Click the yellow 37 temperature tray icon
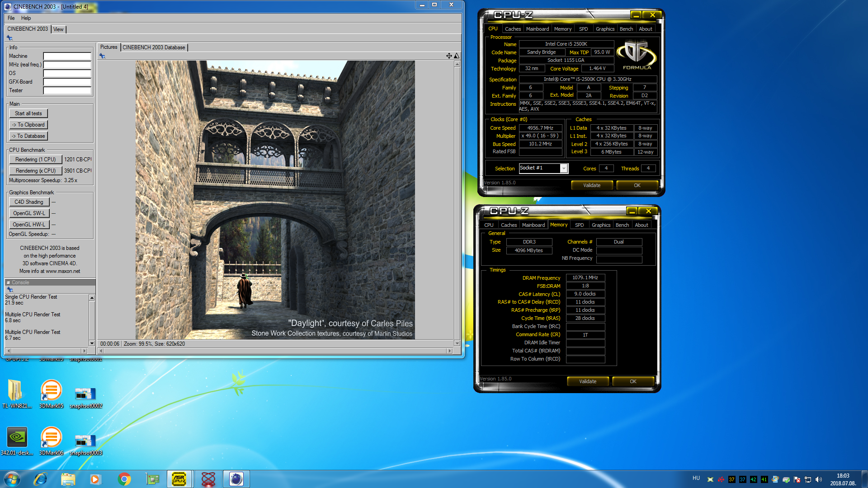The image size is (868, 488). tap(732, 479)
